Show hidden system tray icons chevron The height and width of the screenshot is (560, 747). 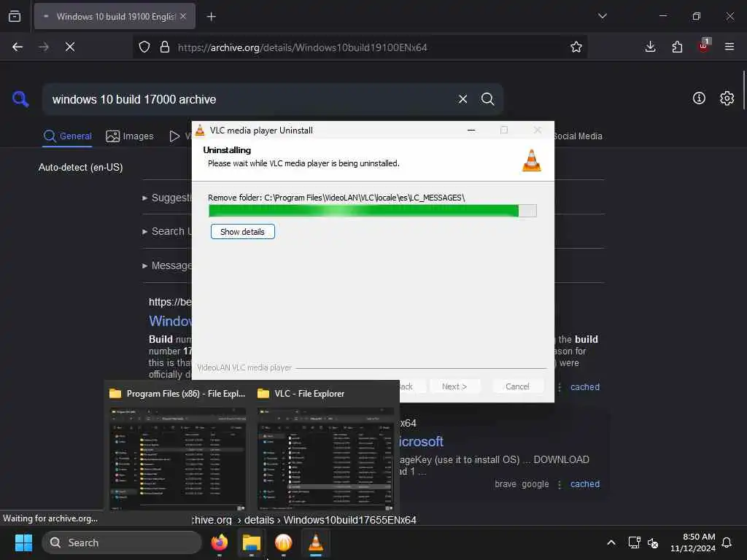point(611,542)
